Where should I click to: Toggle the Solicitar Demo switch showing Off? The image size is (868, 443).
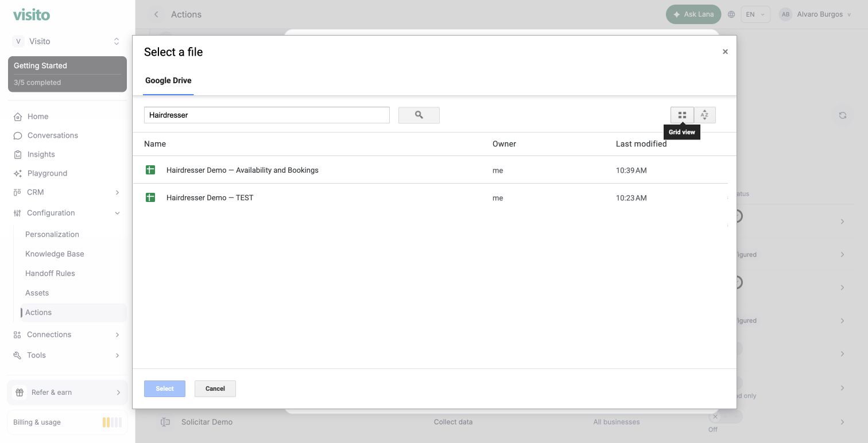click(725, 417)
